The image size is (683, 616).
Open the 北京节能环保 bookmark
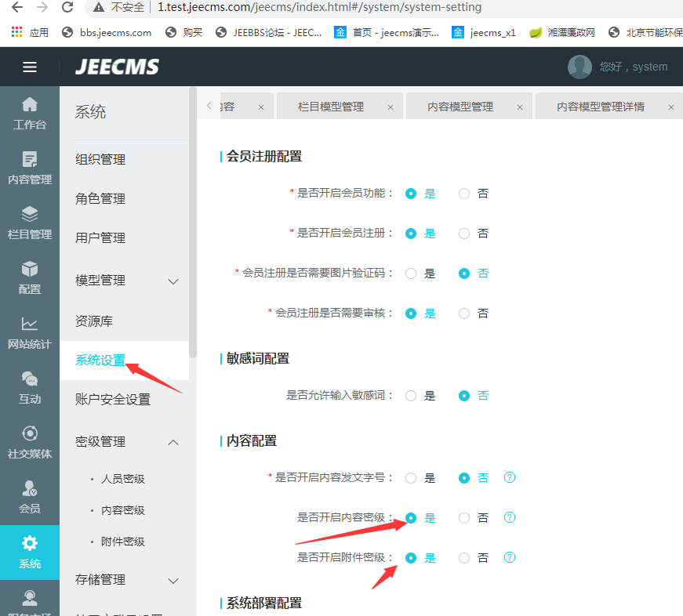pos(645,33)
